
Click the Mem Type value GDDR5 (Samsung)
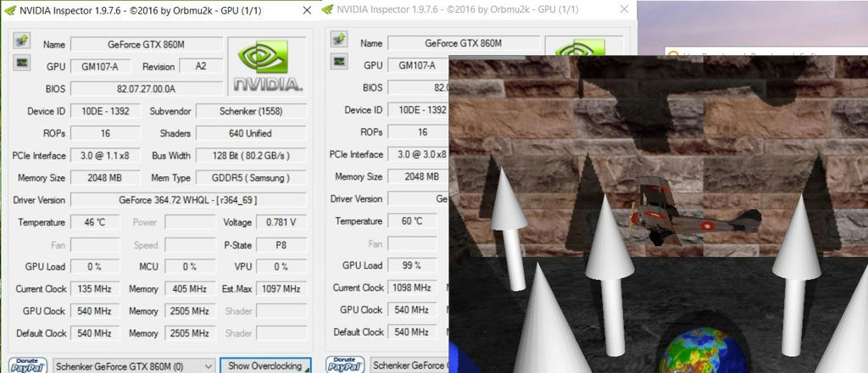(x=251, y=178)
